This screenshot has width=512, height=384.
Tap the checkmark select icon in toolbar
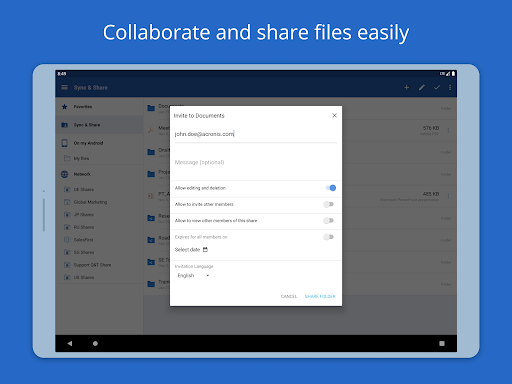(x=437, y=87)
